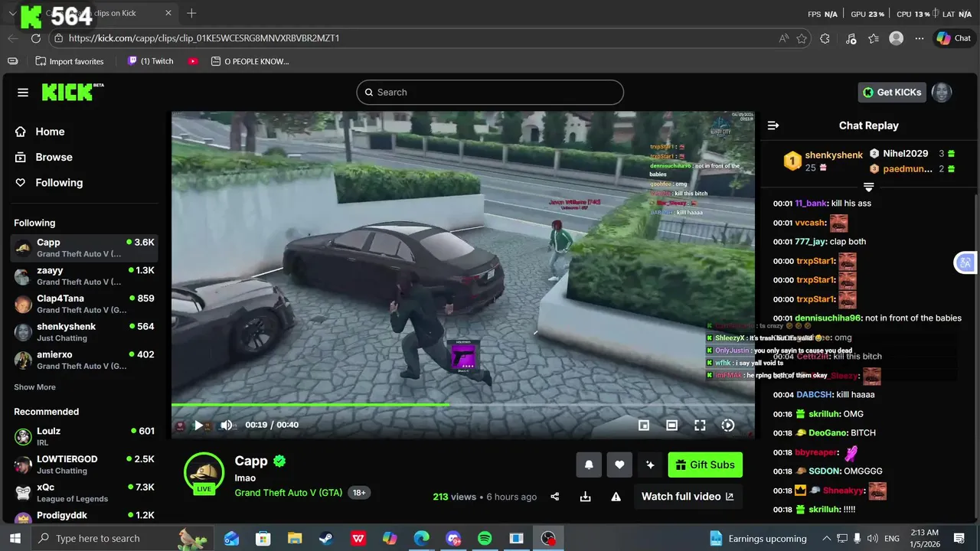The height and width of the screenshot is (551, 980).
Task: Open Browse in sidebar
Action: [x=54, y=157]
